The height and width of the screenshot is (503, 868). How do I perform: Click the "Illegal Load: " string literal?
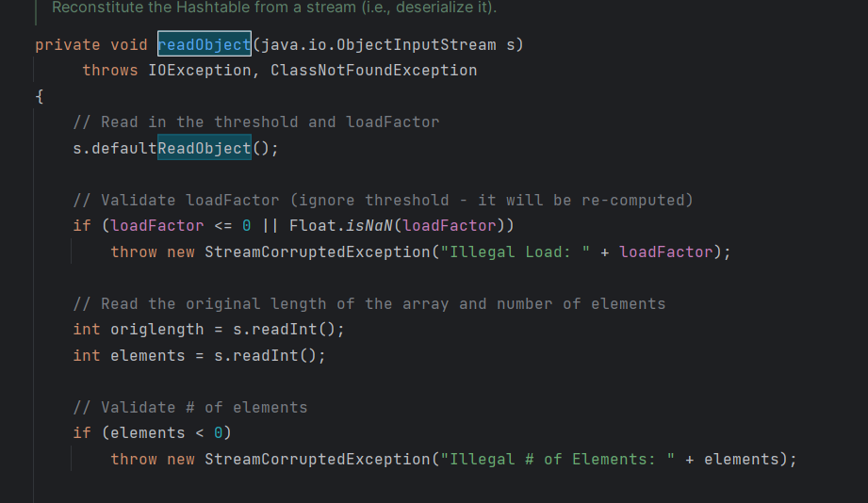(x=515, y=251)
